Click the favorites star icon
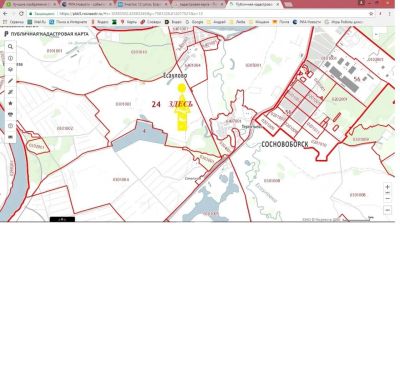The width and height of the screenshot is (400, 375). tap(10, 103)
